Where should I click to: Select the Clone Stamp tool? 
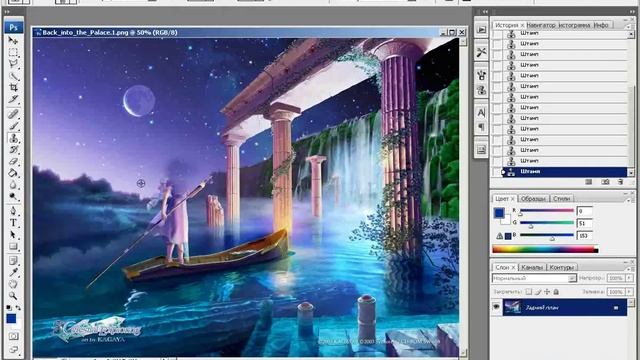coord(13,138)
